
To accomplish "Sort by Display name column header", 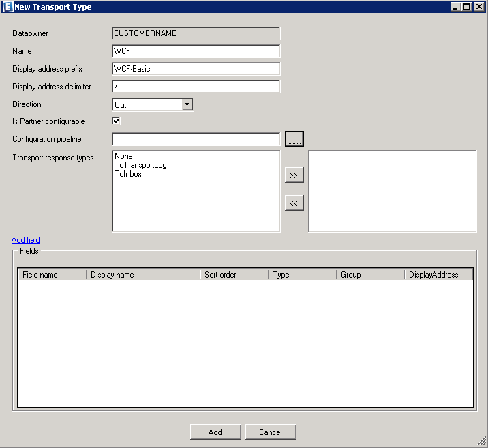I will pyautogui.click(x=143, y=275).
